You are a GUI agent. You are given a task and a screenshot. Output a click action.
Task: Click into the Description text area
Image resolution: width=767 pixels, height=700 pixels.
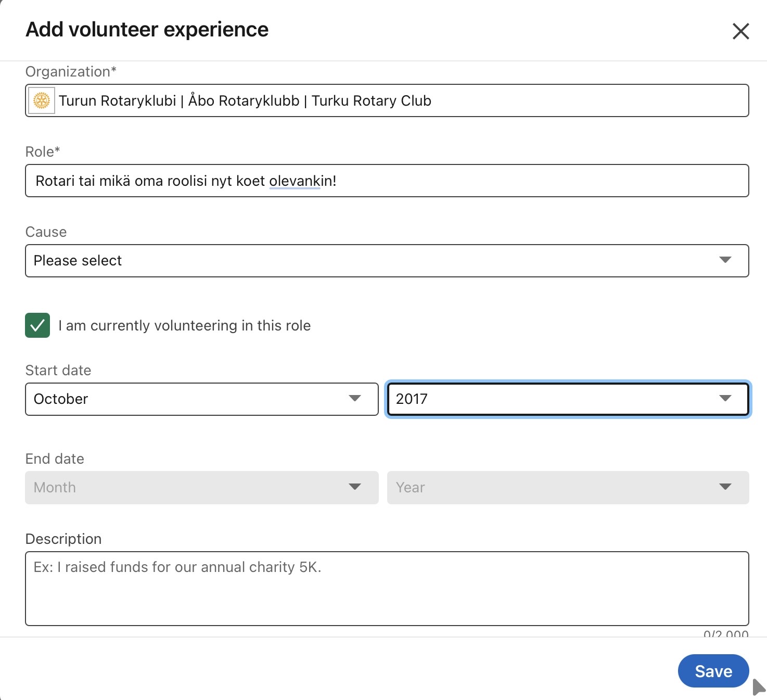click(x=387, y=593)
